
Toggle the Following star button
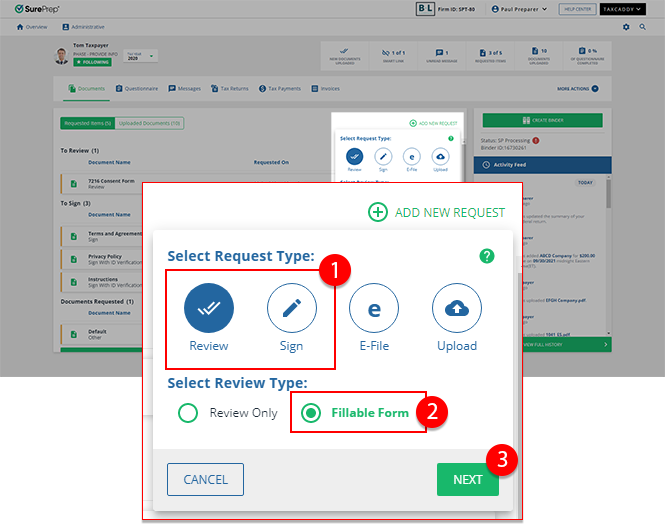[x=92, y=62]
